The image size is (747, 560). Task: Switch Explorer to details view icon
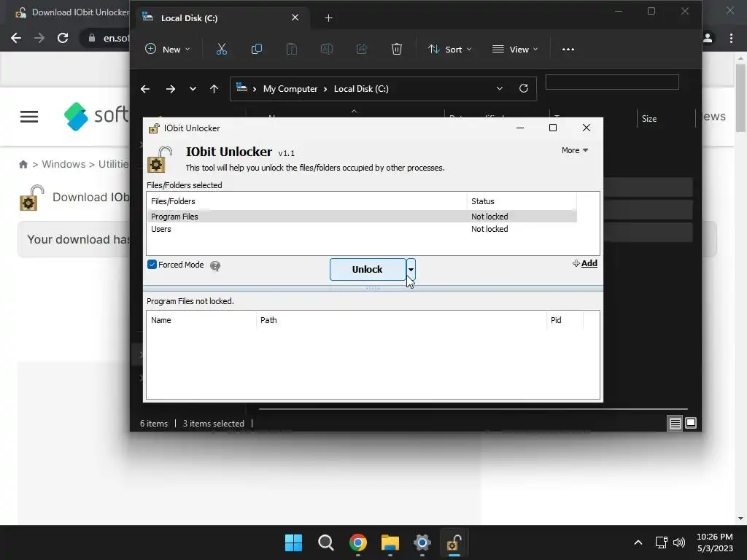[675, 423]
